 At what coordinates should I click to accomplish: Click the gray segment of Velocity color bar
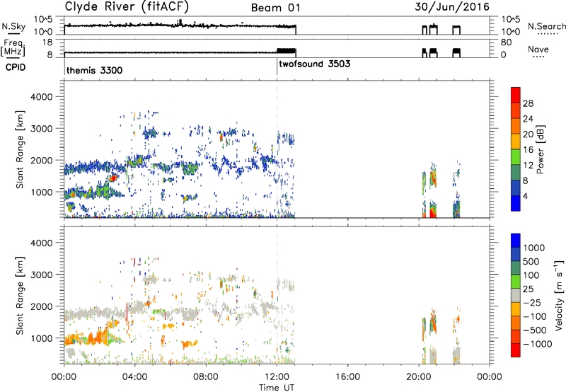tap(516, 295)
